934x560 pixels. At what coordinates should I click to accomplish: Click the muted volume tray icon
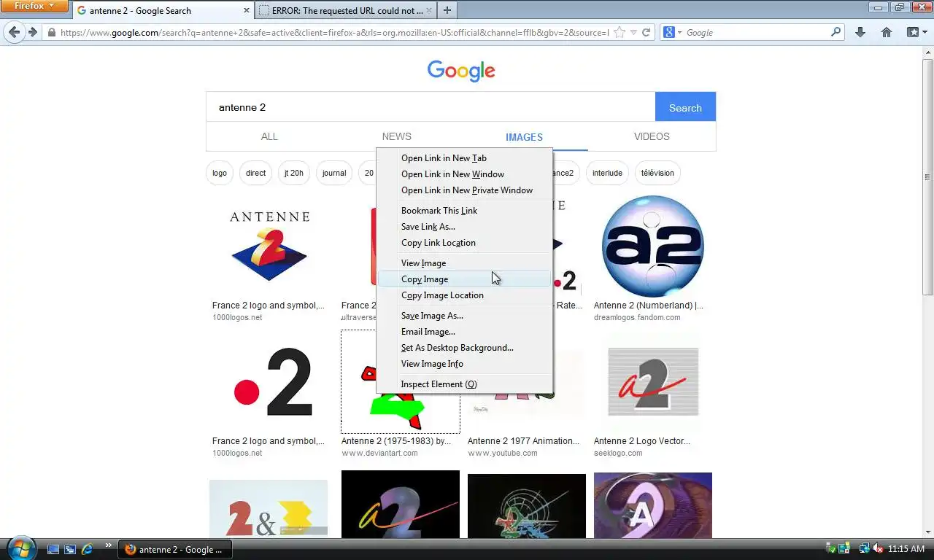(877, 548)
